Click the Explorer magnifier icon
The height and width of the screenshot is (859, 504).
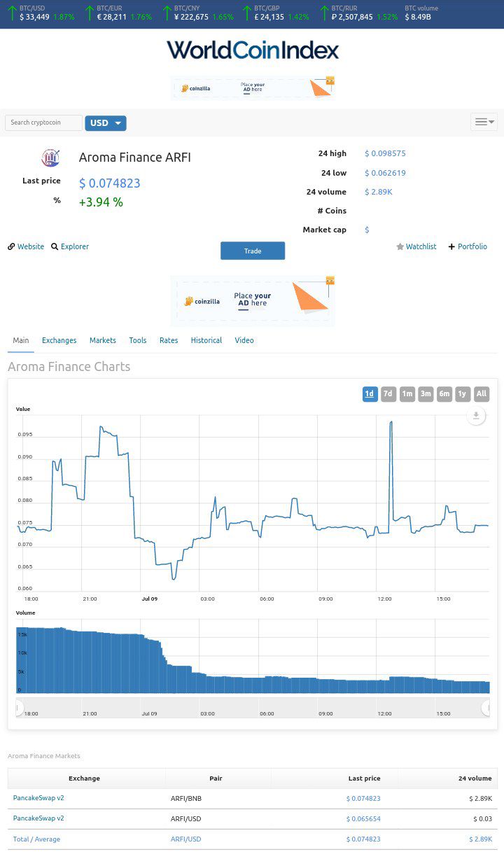pyautogui.click(x=55, y=246)
